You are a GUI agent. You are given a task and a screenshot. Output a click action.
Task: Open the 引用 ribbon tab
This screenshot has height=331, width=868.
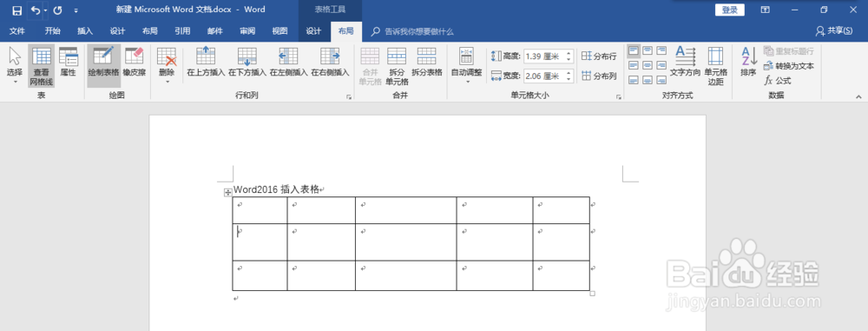coord(182,31)
